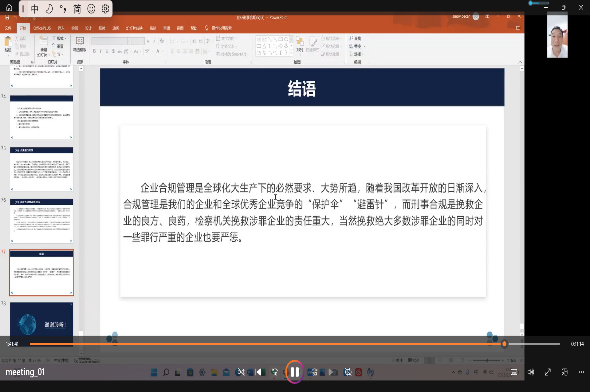Open the OfficePLUS ribbon tab
The width and height of the screenshot is (590, 392).
coord(42,28)
